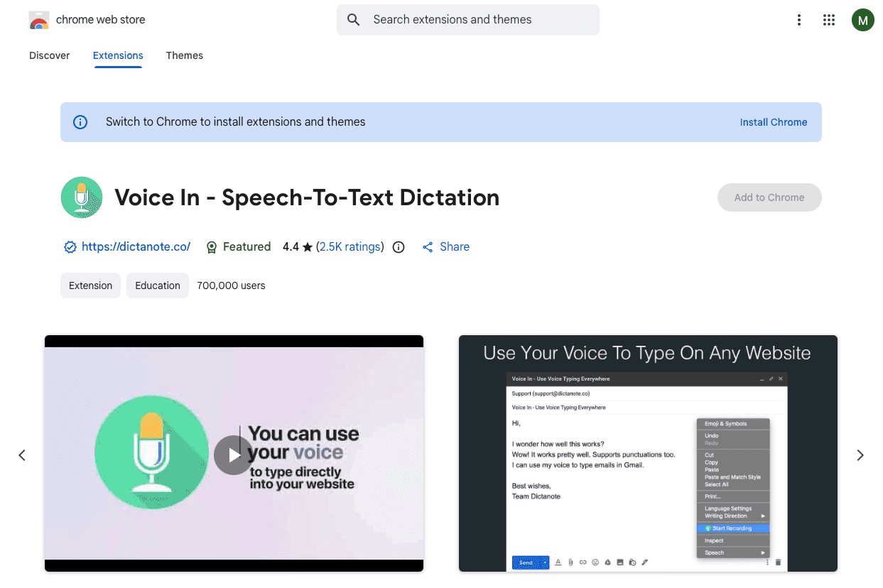Image resolution: width=883 pixels, height=588 pixels.
Task: Open the Google apps grid
Action: [x=829, y=20]
